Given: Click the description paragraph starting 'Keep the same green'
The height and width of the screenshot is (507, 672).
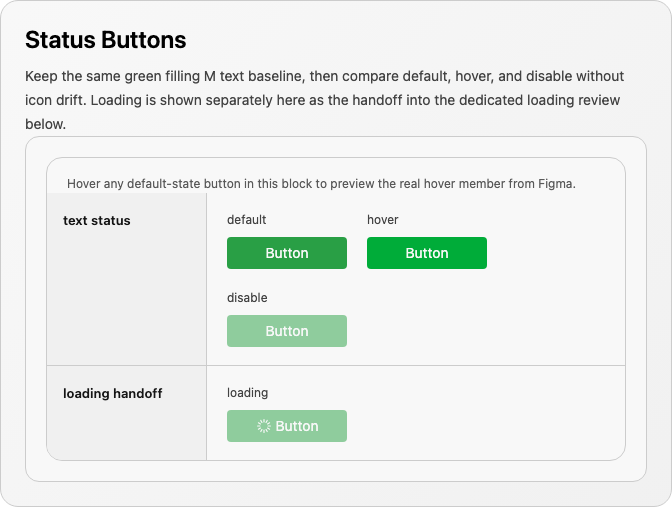Looking at the screenshot, I should point(324,100).
